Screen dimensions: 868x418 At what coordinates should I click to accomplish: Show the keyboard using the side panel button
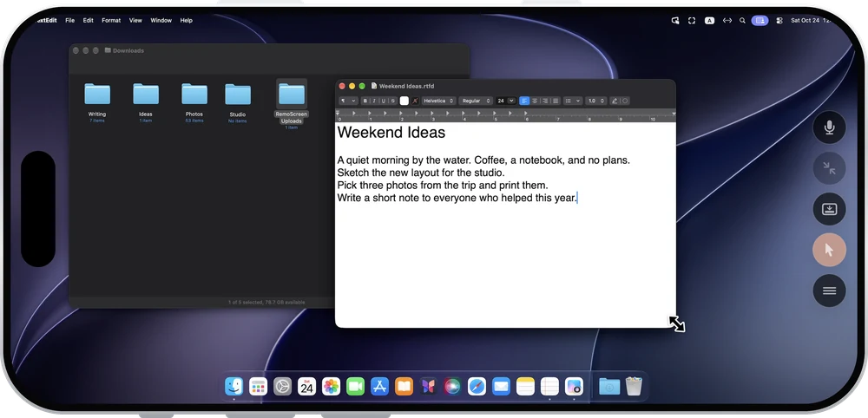[829, 209]
